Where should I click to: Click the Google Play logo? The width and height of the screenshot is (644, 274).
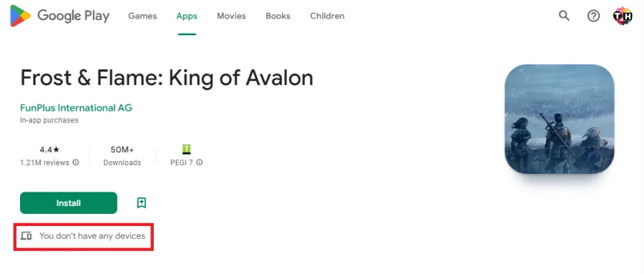(x=60, y=16)
